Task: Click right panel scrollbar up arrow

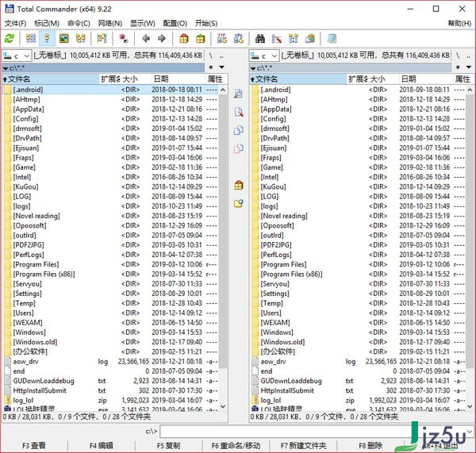Action: [470, 90]
